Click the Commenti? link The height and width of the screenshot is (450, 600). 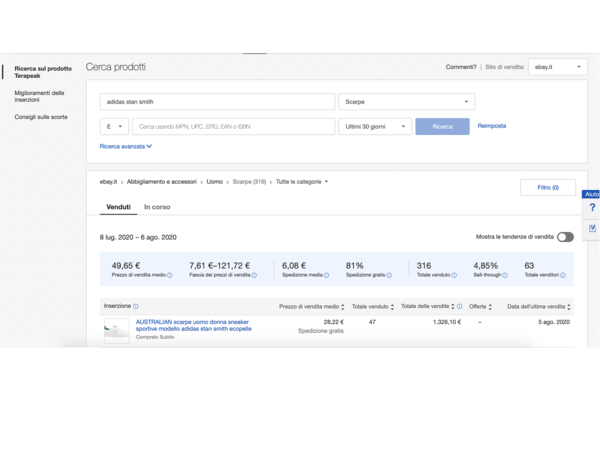coord(461,67)
